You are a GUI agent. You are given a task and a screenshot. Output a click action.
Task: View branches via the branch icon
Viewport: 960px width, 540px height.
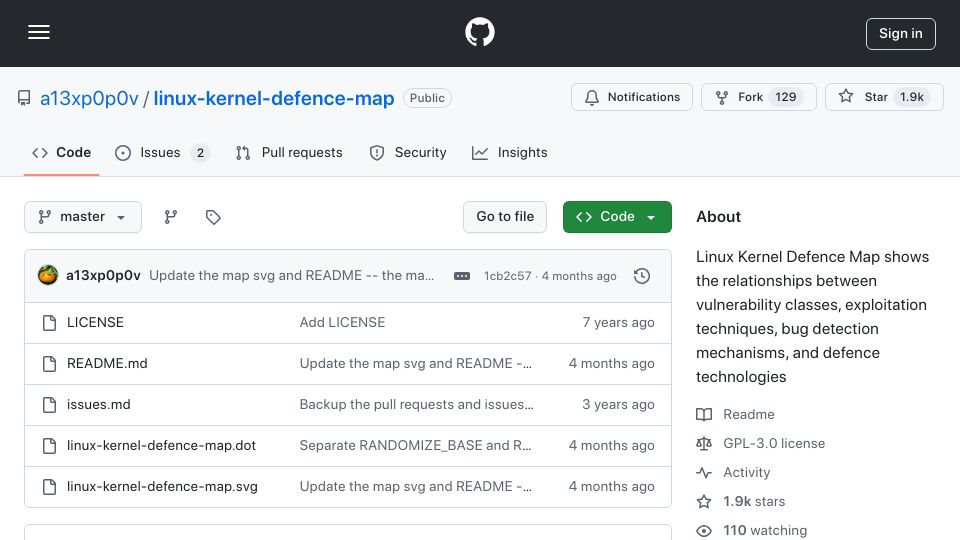coord(171,217)
